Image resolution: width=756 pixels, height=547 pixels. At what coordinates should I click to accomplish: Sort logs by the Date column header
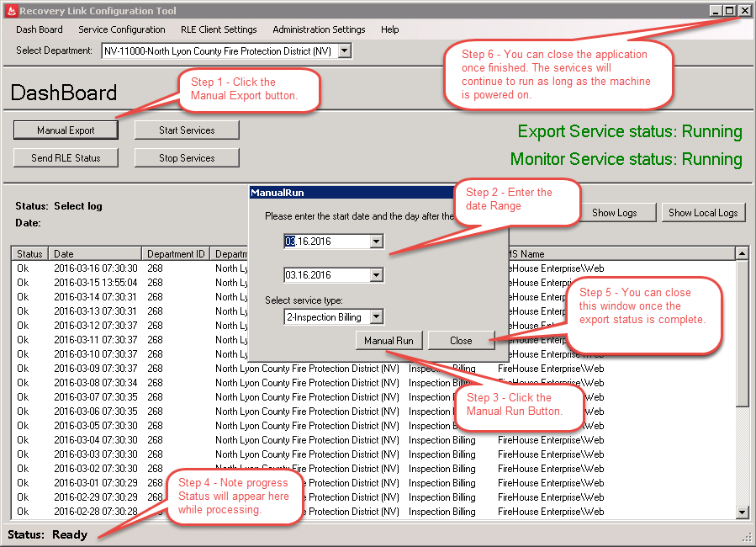[x=95, y=254]
